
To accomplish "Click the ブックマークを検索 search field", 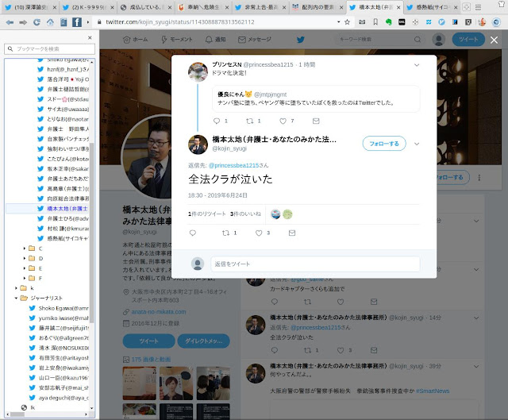I will tap(49, 49).
